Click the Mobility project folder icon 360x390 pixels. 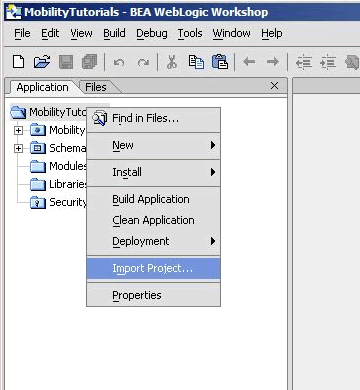[x=38, y=130]
